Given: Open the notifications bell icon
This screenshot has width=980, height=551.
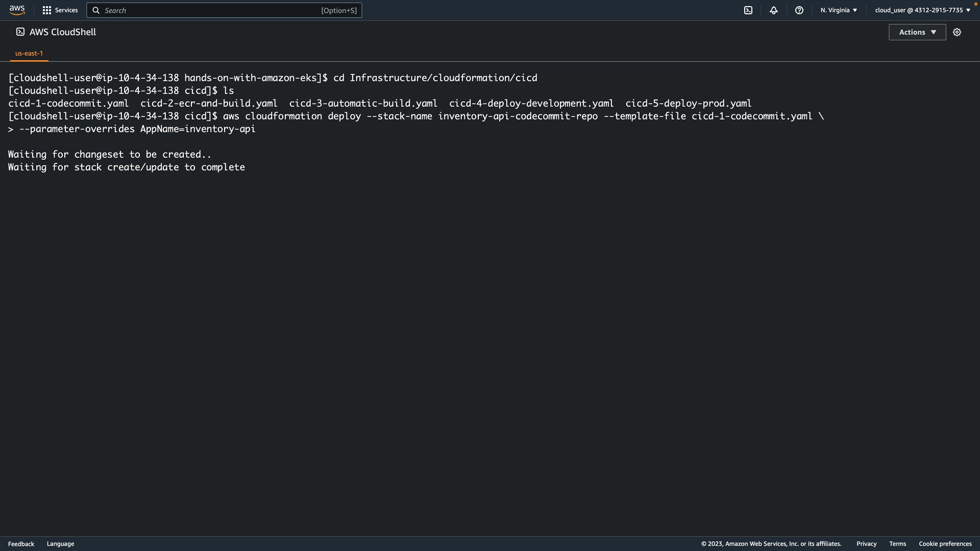Looking at the screenshot, I should coord(774,10).
